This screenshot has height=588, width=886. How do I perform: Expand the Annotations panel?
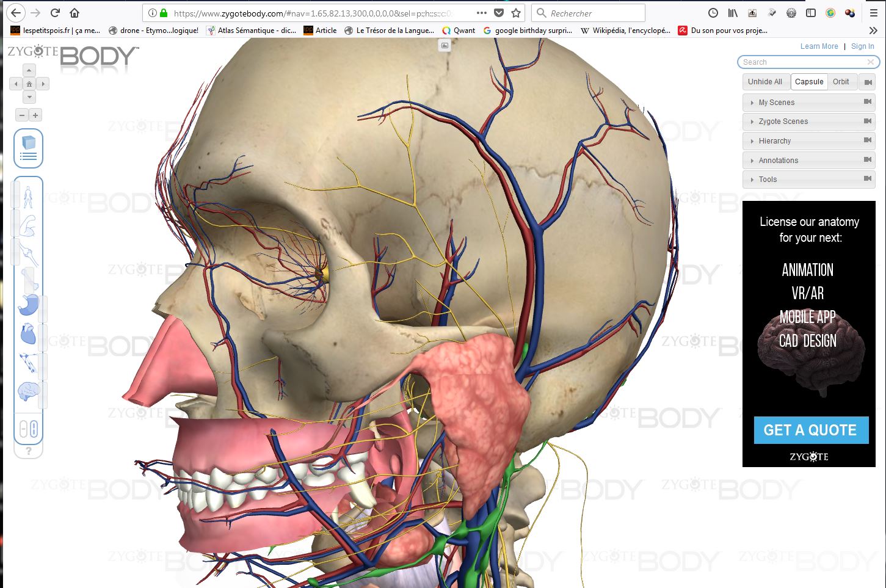(x=778, y=161)
